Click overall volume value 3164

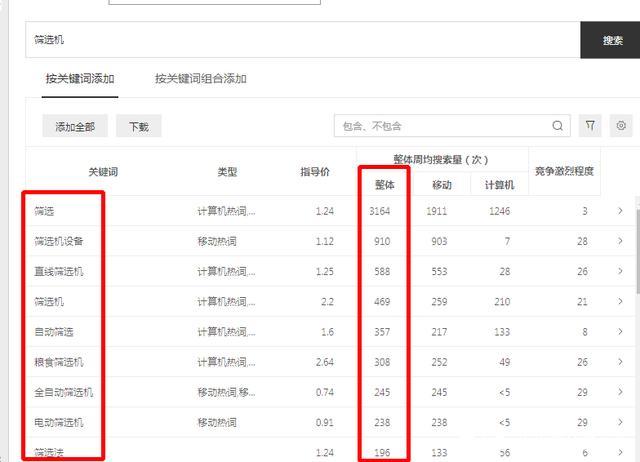(x=380, y=211)
